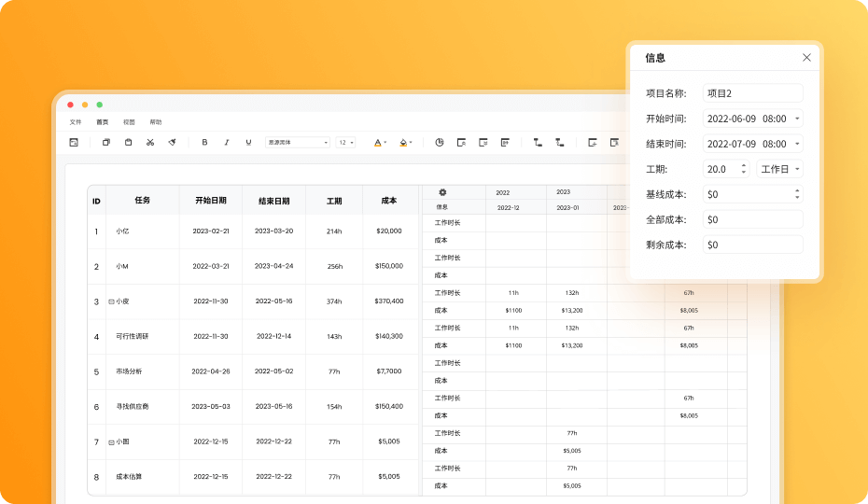Click the pie chart clock icon
Screen dimensions: 868x504
(x=440, y=143)
